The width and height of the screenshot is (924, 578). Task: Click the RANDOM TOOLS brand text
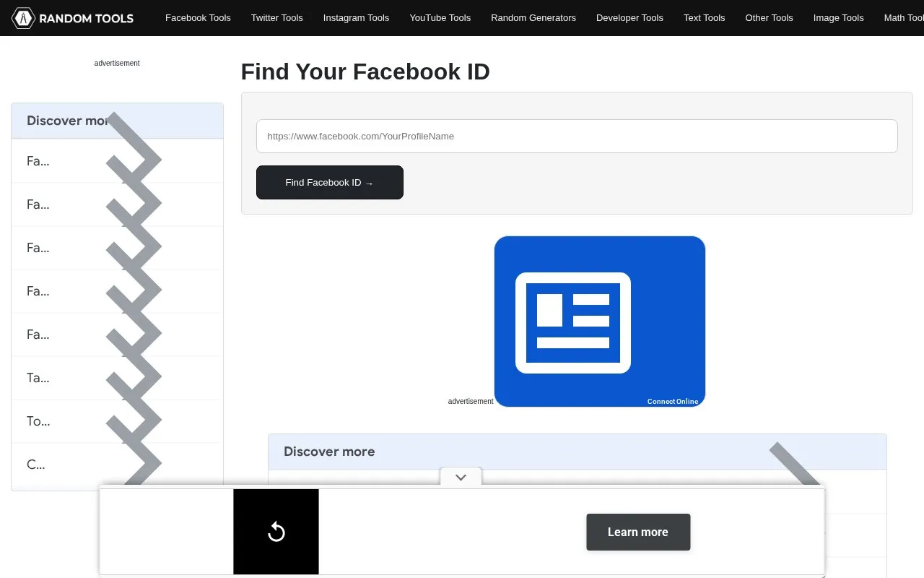pyautogui.click(x=86, y=18)
